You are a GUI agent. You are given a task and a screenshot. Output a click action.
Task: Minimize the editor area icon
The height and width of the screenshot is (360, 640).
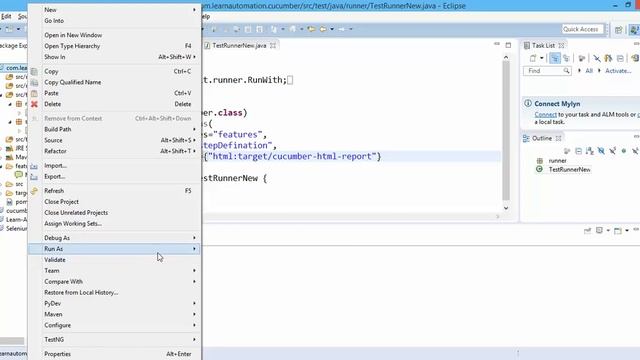496,44
